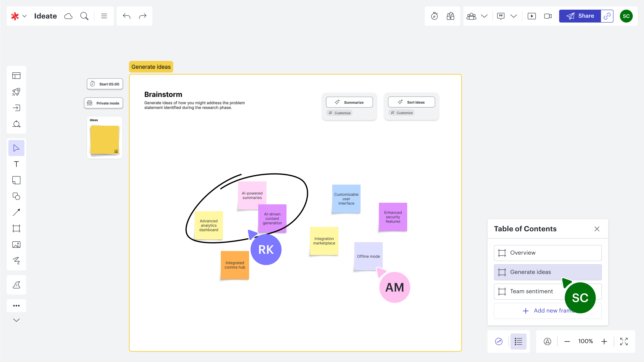This screenshot has width=644, height=362.
Task: Collapse the left toolbar with bottom chevron
Action: coord(16,320)
